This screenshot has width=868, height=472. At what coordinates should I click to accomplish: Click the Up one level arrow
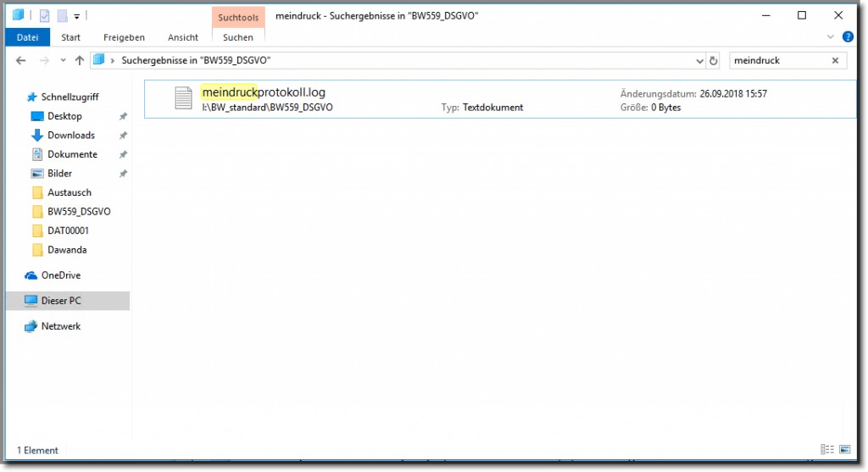point(80,60)
